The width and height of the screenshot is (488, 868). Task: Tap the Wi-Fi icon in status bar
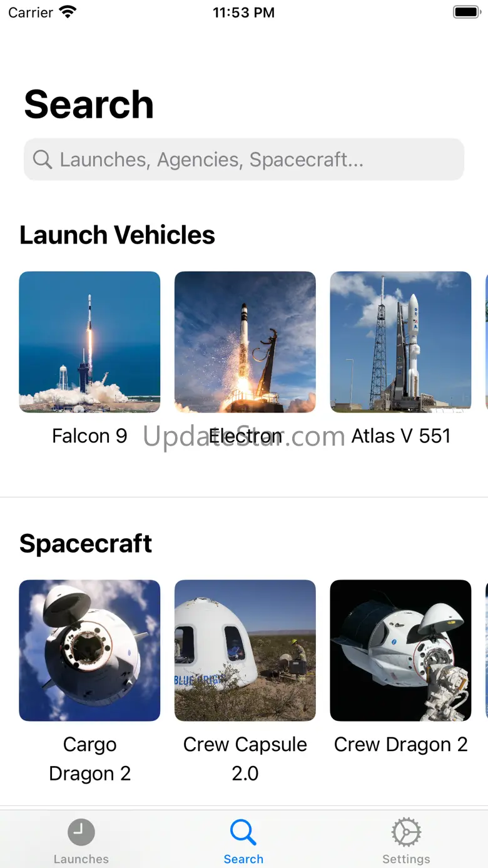click(x=67, y=12)
